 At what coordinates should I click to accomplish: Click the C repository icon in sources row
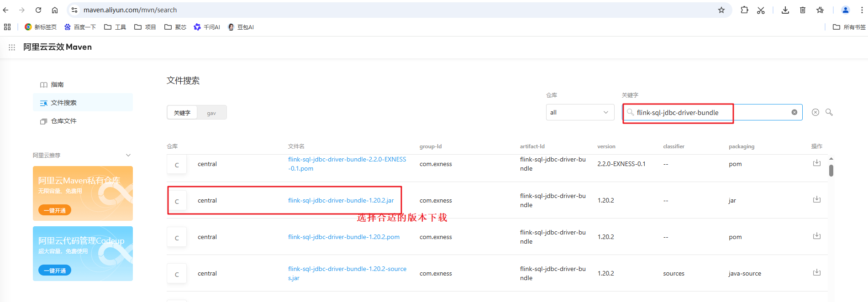[x=177, y=274]
